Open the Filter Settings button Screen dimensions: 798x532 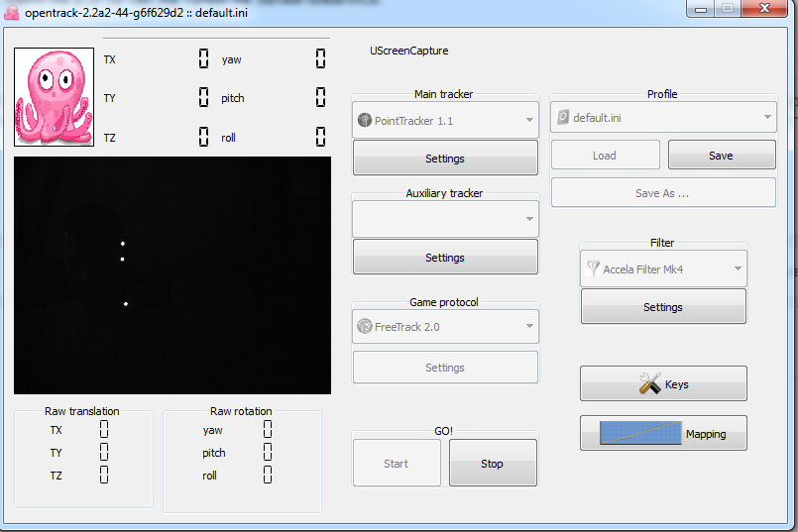pos(663,307)
